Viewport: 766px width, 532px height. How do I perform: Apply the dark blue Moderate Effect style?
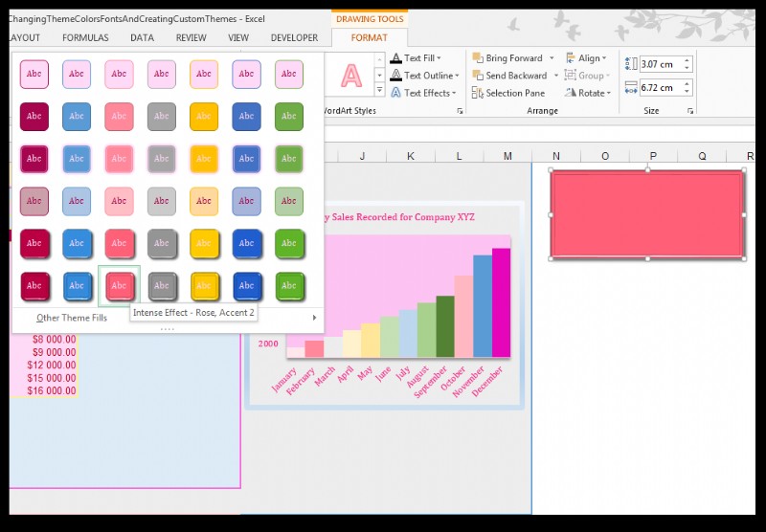pos(247,243)
